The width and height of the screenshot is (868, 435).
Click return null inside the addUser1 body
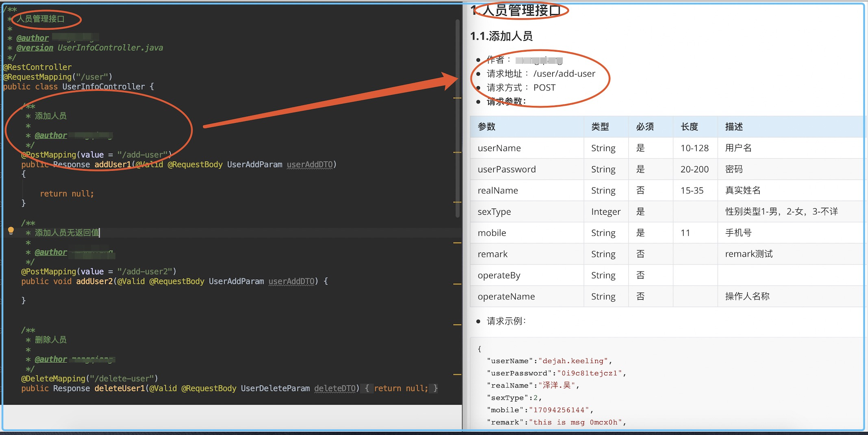pyautogui.click(x=67, y=194)
